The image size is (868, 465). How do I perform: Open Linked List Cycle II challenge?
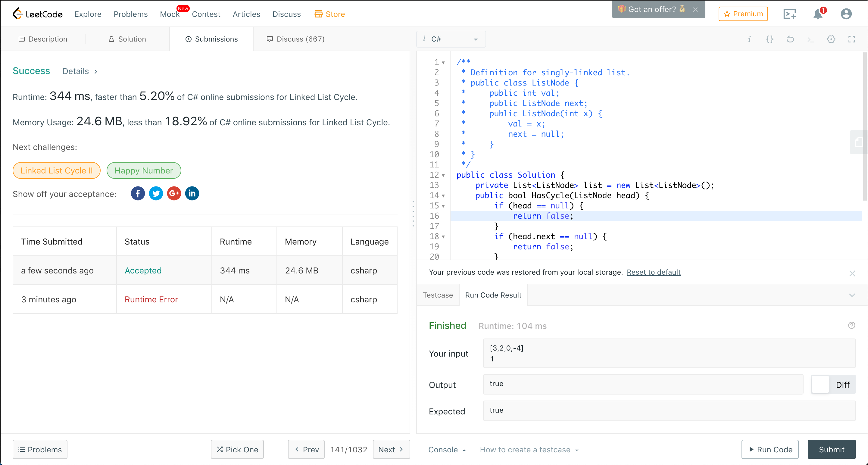point(56,170)
